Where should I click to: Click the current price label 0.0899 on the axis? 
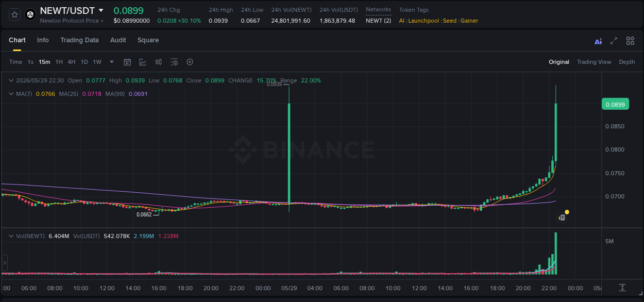(x=615, y=105)
